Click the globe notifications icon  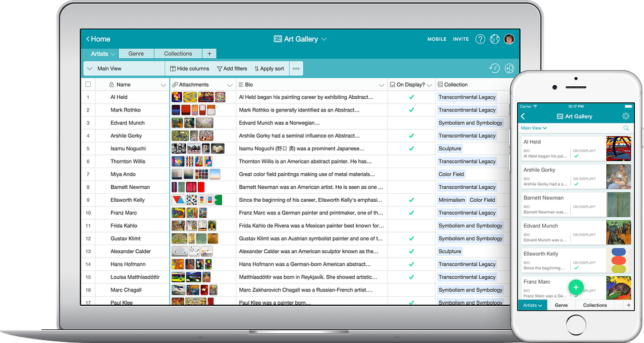click(494, 39)
